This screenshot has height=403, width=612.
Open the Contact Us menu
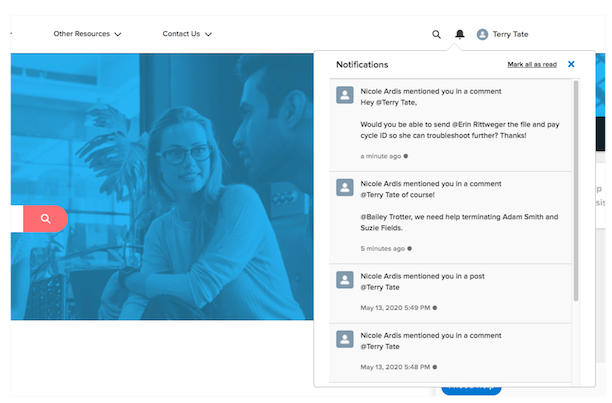coord(187,34)
